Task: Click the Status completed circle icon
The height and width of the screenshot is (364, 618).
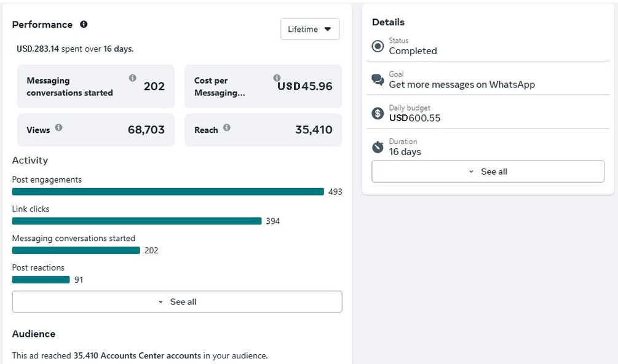Action: (378, 46)
